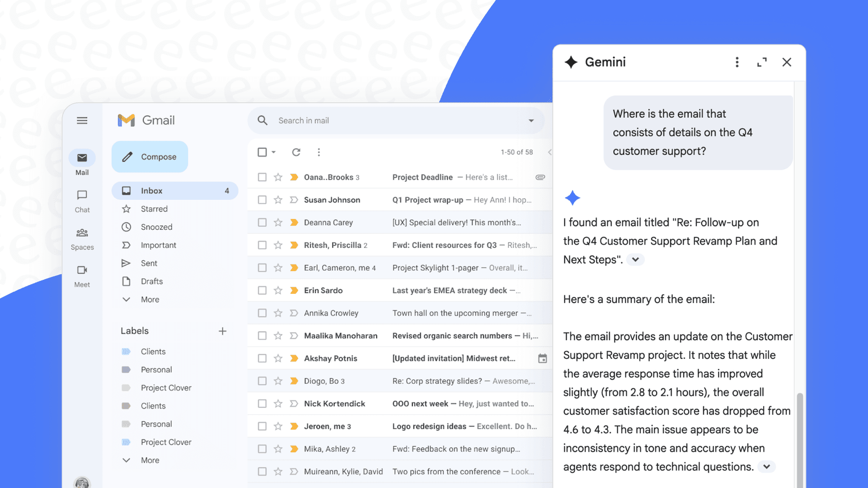This screenshot has height=488, width=868.
Task: Expand the More section under Drafts
Action: [150, 299]
